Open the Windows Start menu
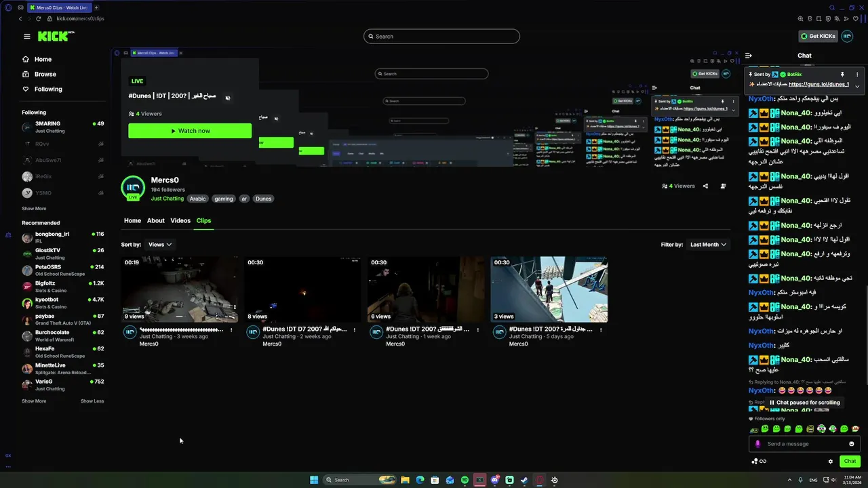868x488 pixels. (x=314, y=480)
